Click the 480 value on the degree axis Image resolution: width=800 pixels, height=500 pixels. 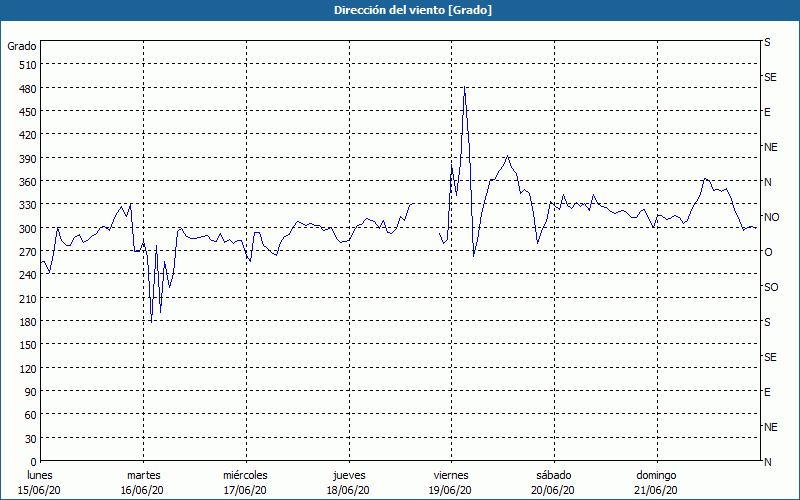28,89
